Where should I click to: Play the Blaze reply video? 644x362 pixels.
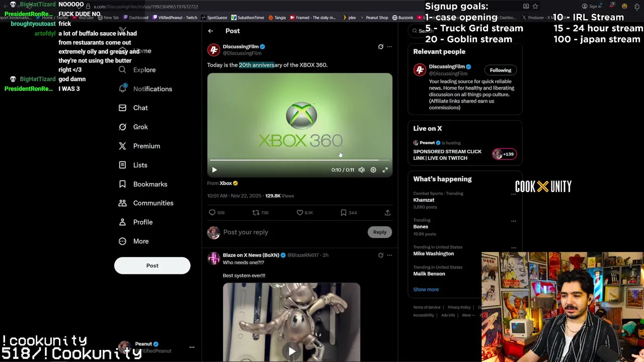292,351
